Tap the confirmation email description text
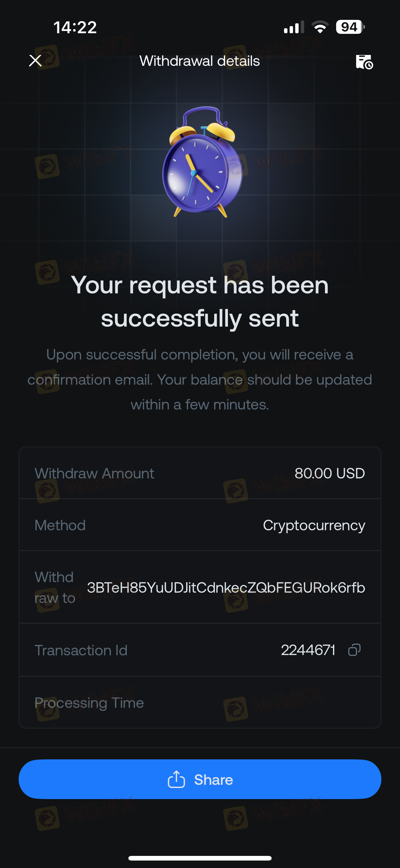Viewport: 400px width, 868px height. point(200,379)
